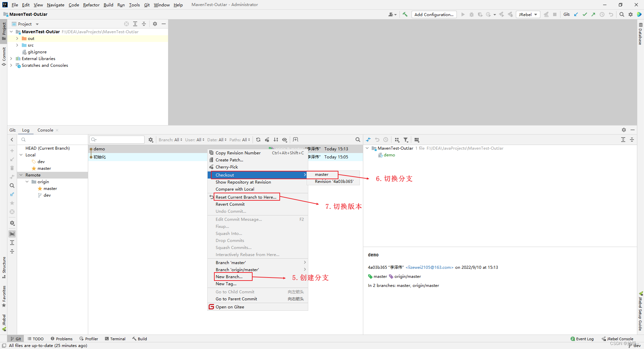Open JRebel Console in status bar
The width and height of the screenshot is (644, 349).
point(618,339)
